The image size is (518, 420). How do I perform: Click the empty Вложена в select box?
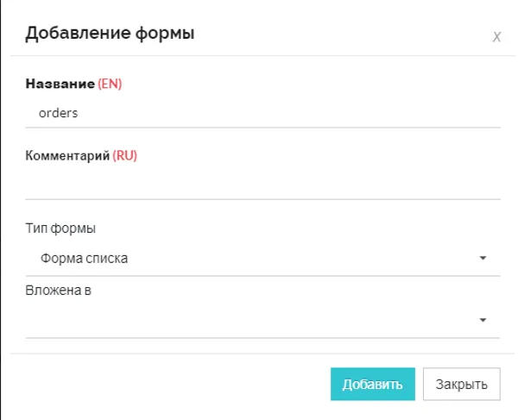[250, 320]
